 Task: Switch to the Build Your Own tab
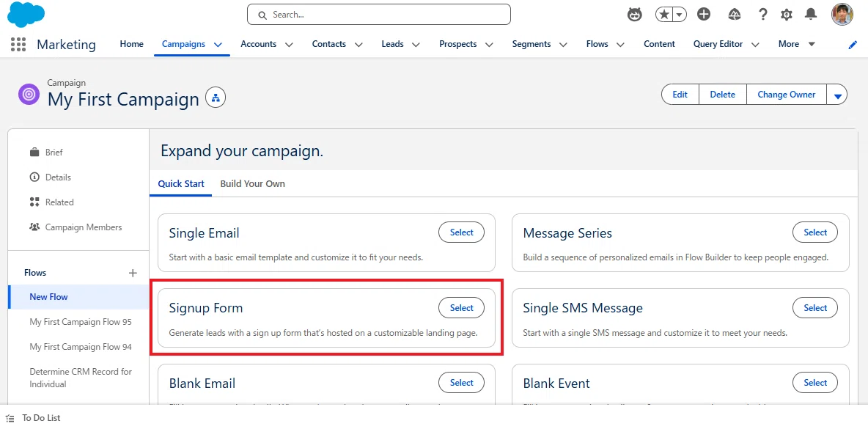pyautogui.click(x=252, y=184)
